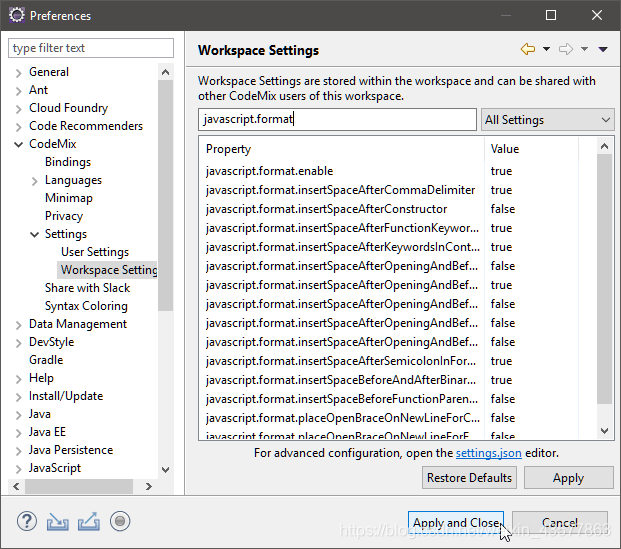Maximize the Preferences window

(x=551, y=15)
